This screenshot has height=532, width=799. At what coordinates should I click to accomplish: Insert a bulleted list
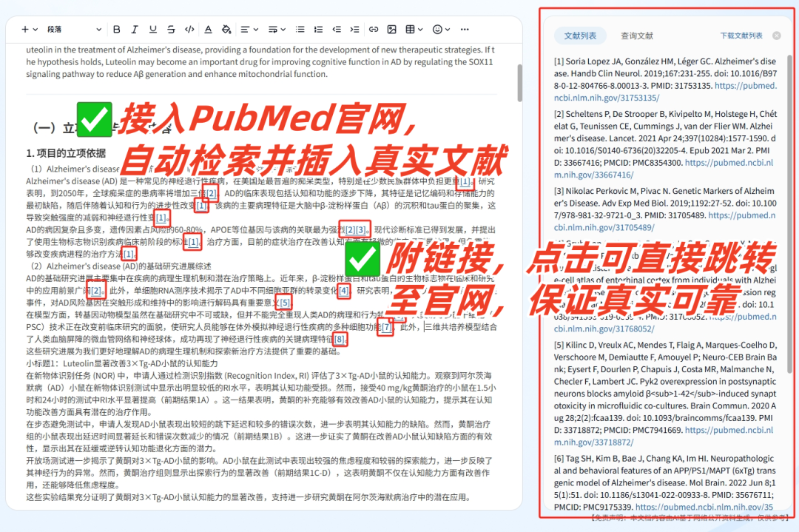click(300, 30)
